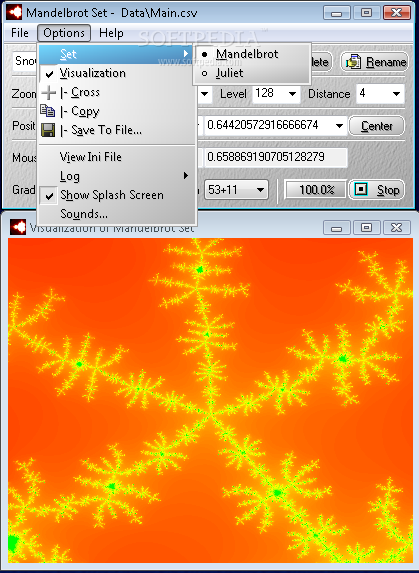Click the Mandelbrot Set app title icon
The height and width of the screenshot is (573, 419).
[x=14, y=13]
